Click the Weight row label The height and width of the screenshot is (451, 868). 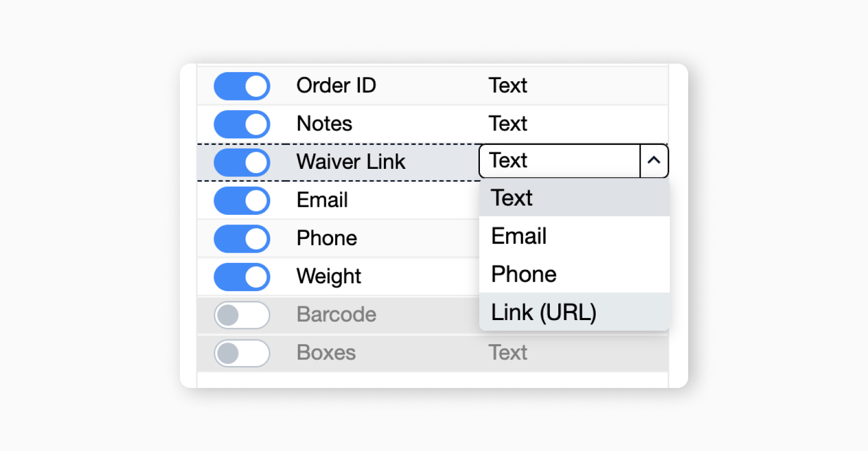[329, 276]
